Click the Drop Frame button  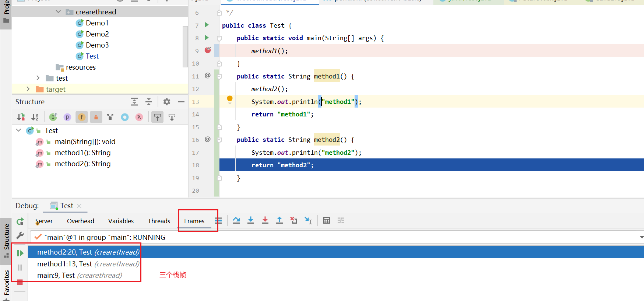(294, 220)
